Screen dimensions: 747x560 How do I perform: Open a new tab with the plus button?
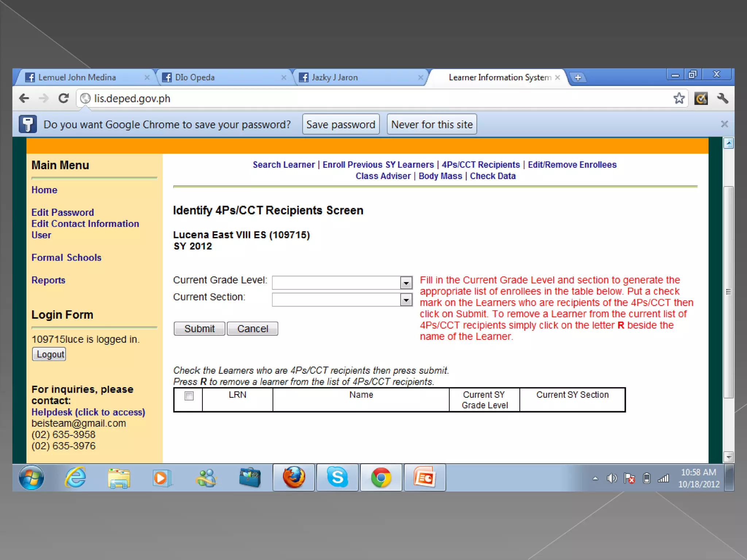coord(578,77)
